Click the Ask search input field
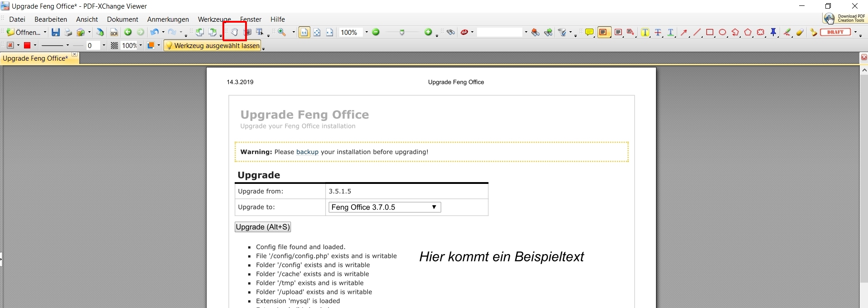Screen dimensions: 868x308 coord(500,32)
